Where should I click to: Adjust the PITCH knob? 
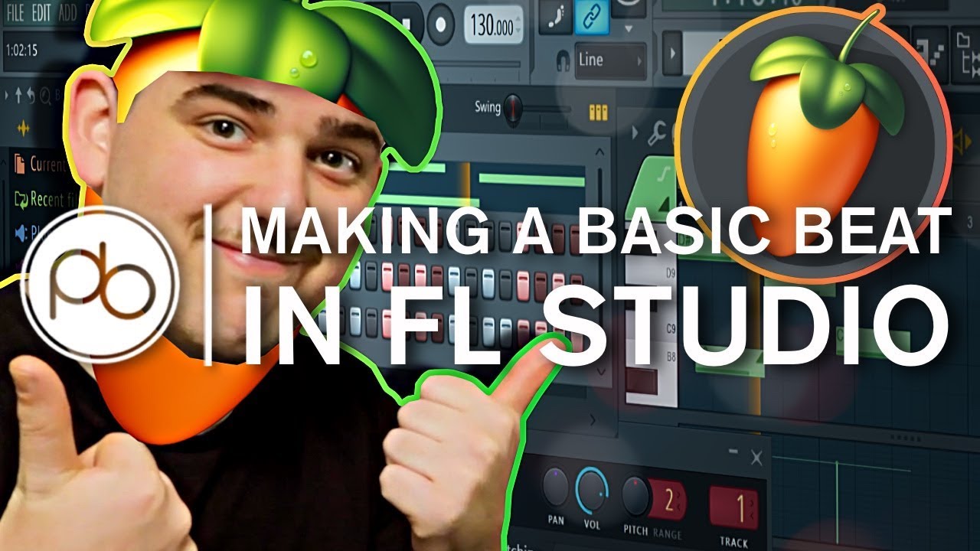point(635,495)
